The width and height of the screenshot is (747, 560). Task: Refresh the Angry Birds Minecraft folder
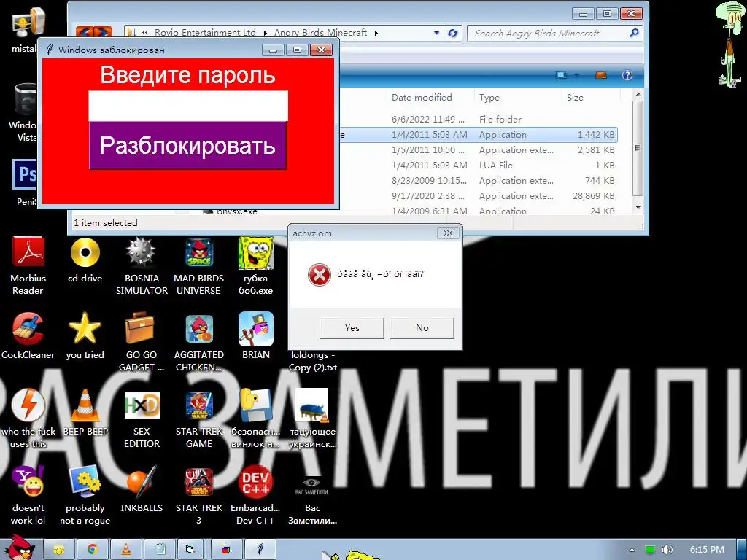pyautogui.click(x=452, y=33)
